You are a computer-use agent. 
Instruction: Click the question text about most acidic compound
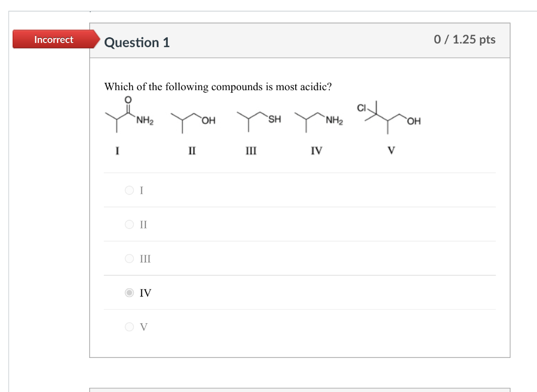(218, 87)
